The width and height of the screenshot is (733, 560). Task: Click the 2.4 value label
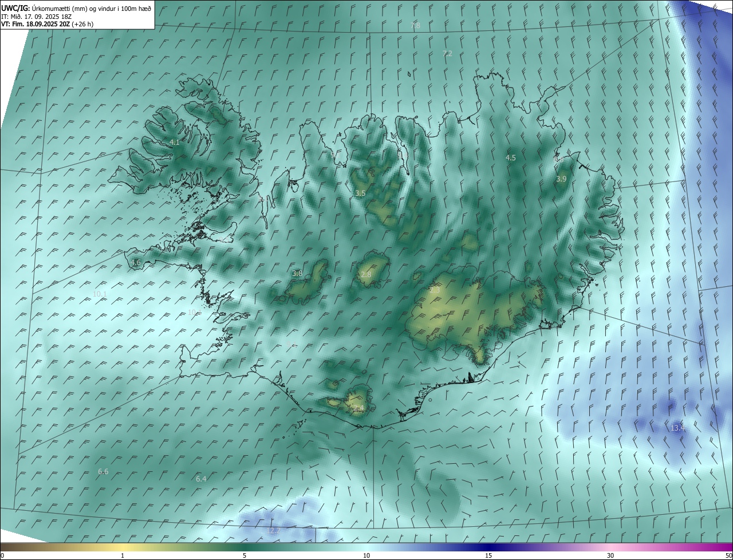[x=358, y=408]
